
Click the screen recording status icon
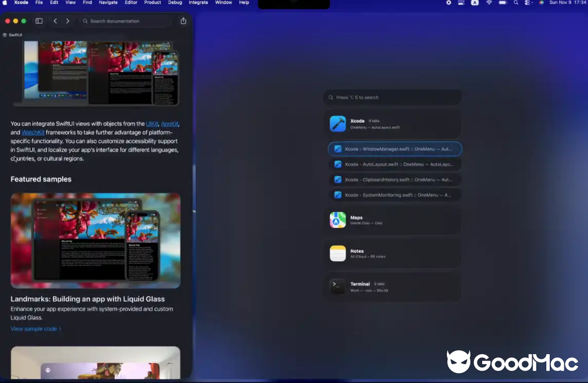[x=449, y=2]
